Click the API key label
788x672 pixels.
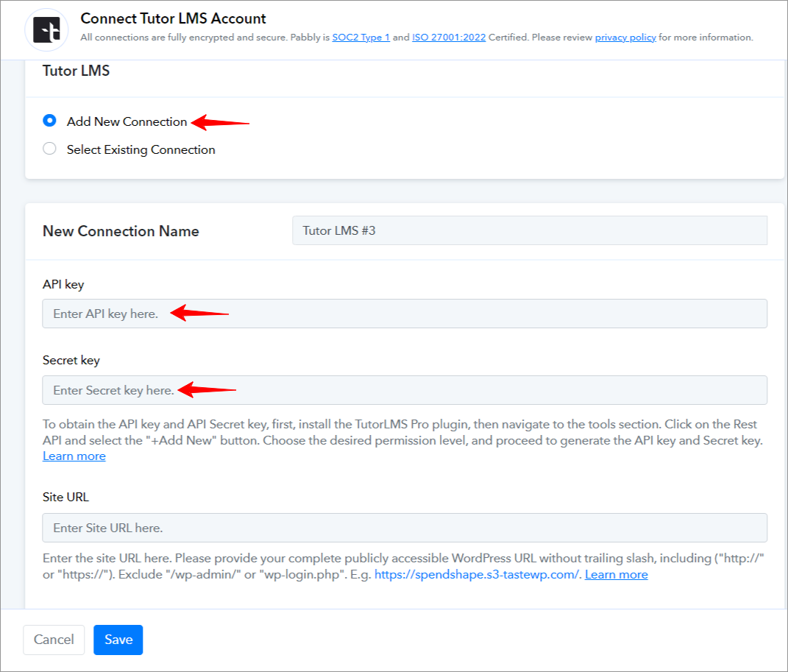tap(63, 285)
